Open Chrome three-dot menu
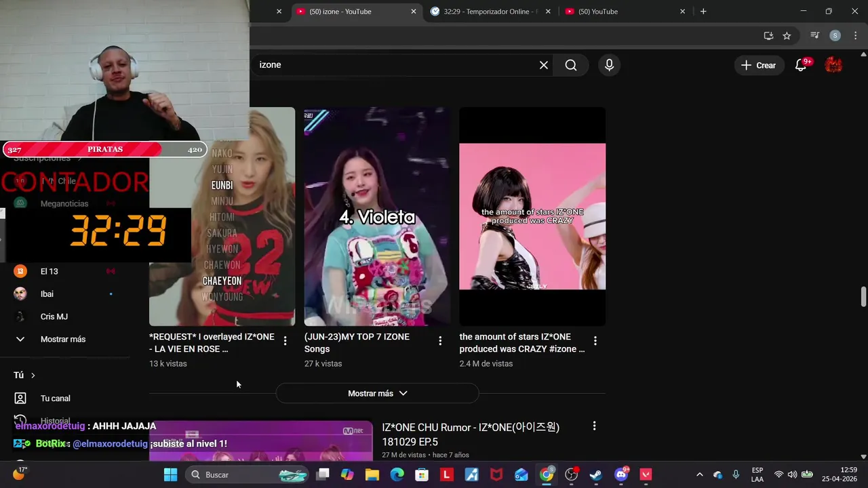 [855, 36]
